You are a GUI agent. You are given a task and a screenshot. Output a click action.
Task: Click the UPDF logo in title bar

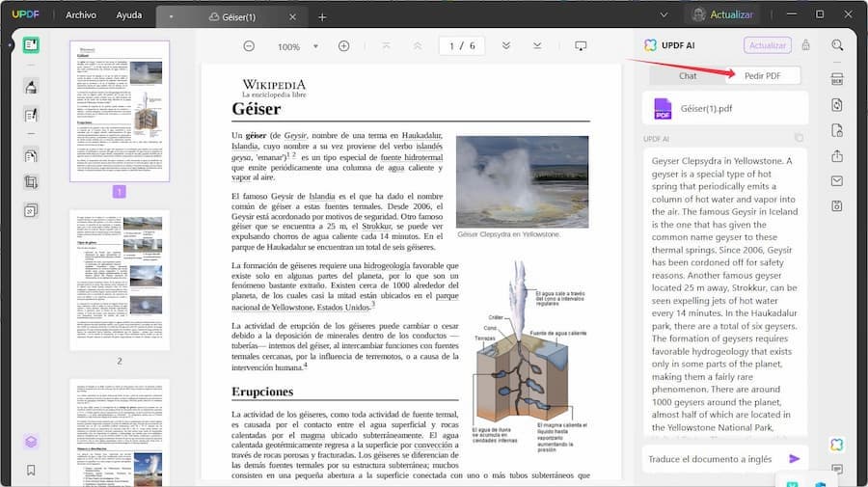pos(25,14)
